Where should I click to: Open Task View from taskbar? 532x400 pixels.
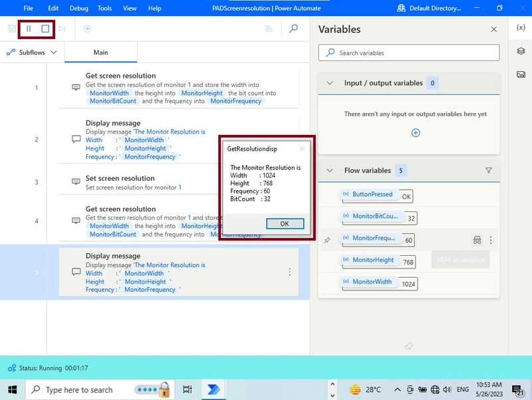(x=188, y=390)
